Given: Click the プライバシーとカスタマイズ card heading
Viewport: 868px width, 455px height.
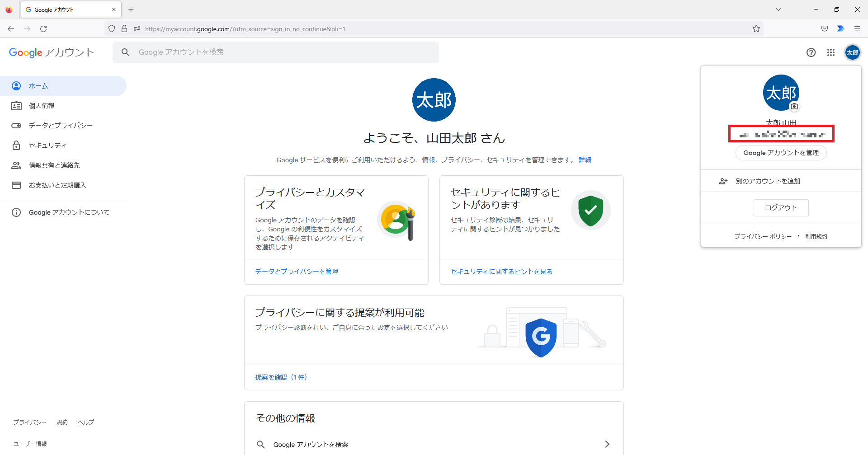Looking at the screenshot, I should (x=310, y=198).
